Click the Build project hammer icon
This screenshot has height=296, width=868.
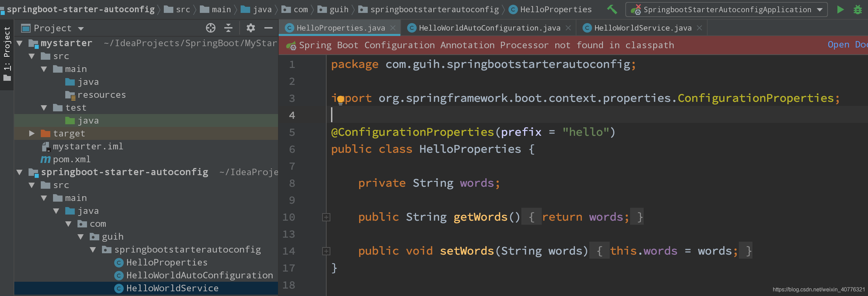pyautogui.click(x=612, y=9)
